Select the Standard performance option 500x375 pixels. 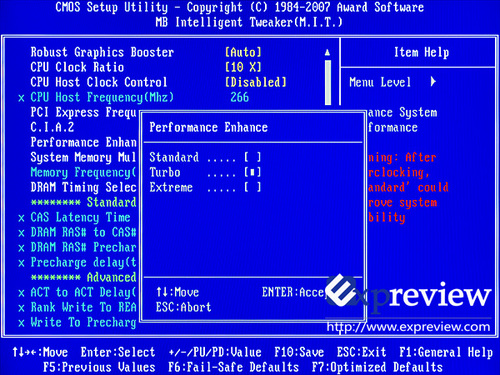205,157
